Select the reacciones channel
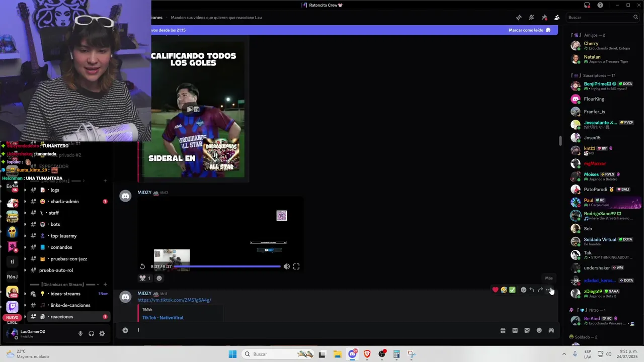This screenshot has width=644, height=362. tap(68, 317)
